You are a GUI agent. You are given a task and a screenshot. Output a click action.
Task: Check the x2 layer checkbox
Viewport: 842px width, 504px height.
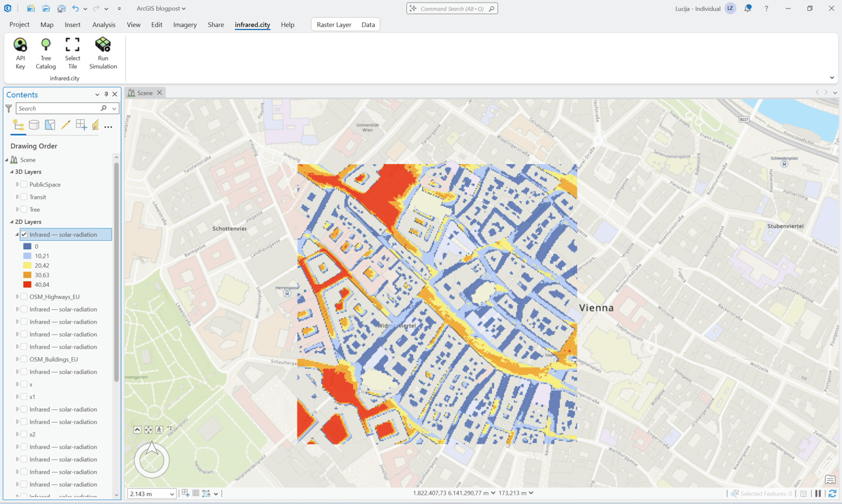point(24,434)
